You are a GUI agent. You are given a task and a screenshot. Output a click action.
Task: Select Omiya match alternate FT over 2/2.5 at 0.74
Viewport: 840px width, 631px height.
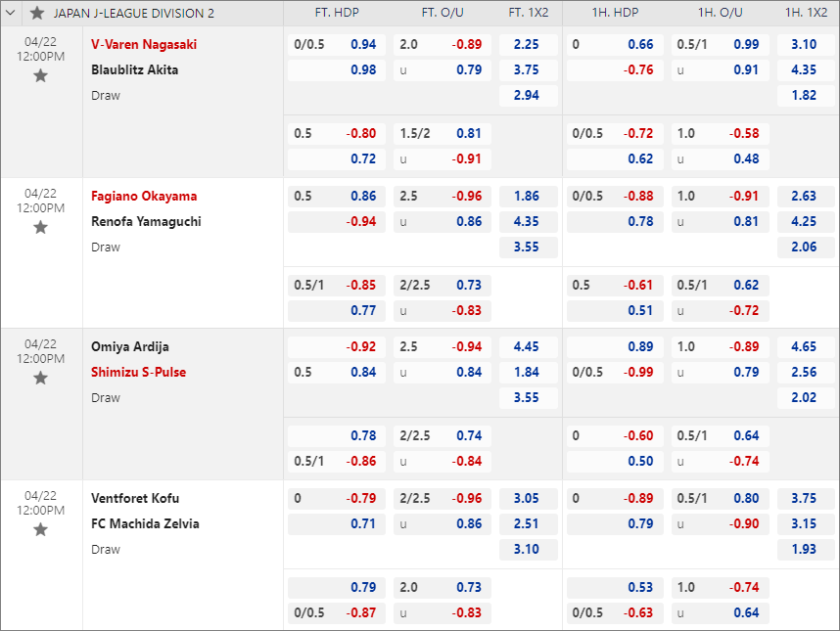pos(443,435)
